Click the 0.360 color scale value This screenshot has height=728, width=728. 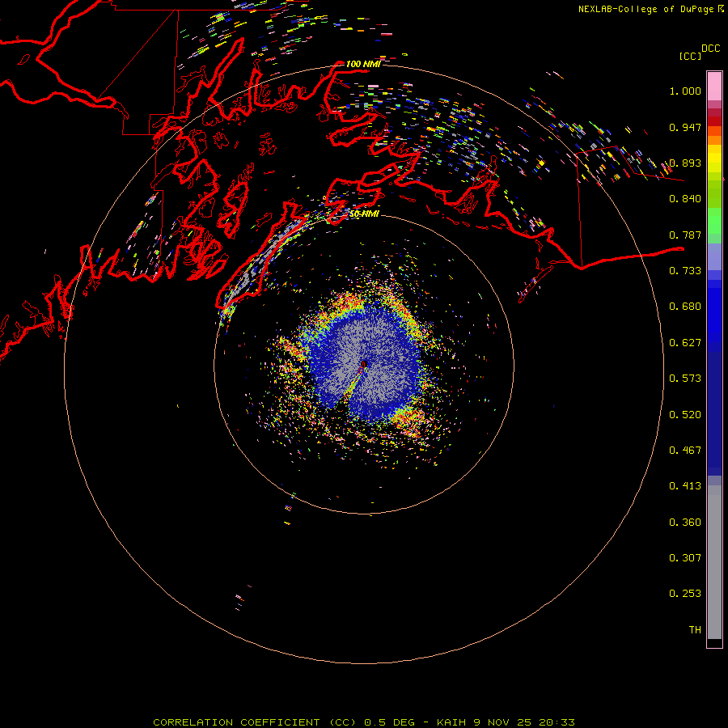coord(685,523)
